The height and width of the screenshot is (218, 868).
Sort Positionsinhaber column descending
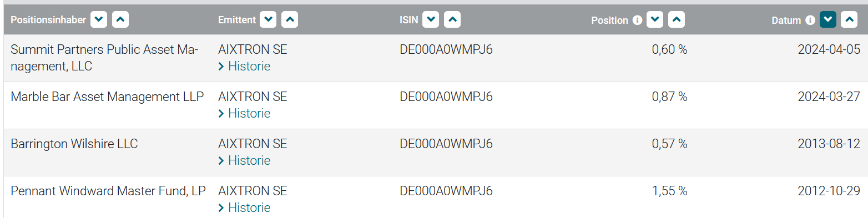click(99, 20)
